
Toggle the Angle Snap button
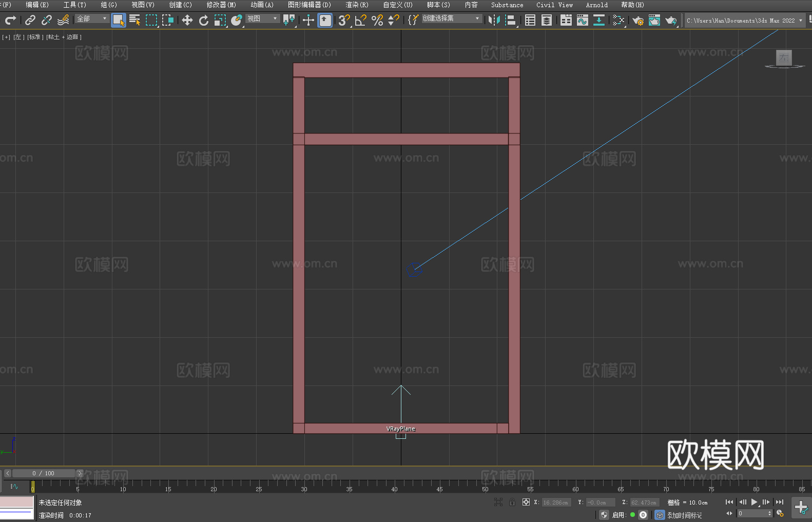(361, 20)
